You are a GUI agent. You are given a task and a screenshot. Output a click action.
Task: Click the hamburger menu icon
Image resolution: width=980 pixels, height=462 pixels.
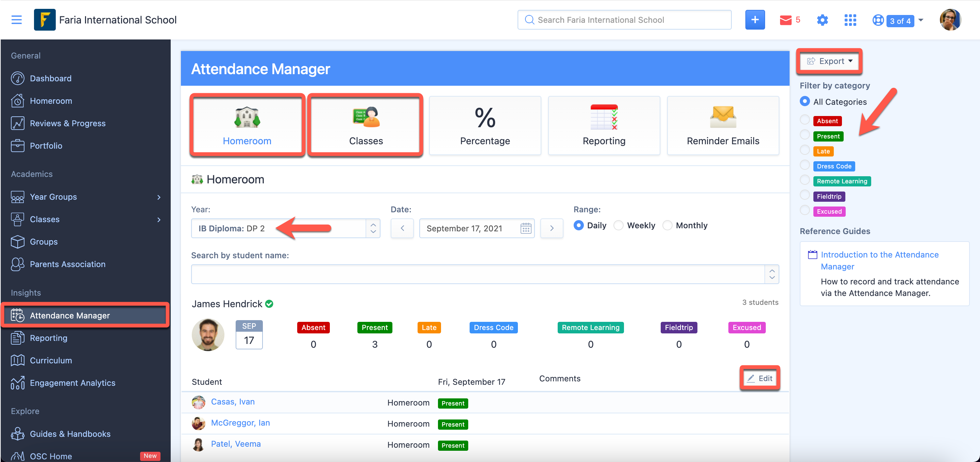tap(16, 20)
